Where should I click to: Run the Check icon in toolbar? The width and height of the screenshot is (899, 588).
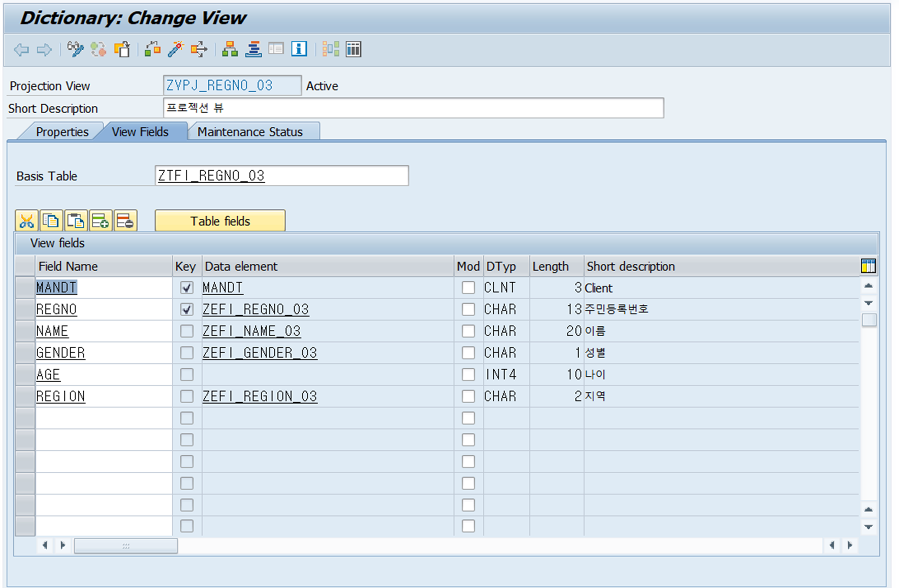point(152,49)
